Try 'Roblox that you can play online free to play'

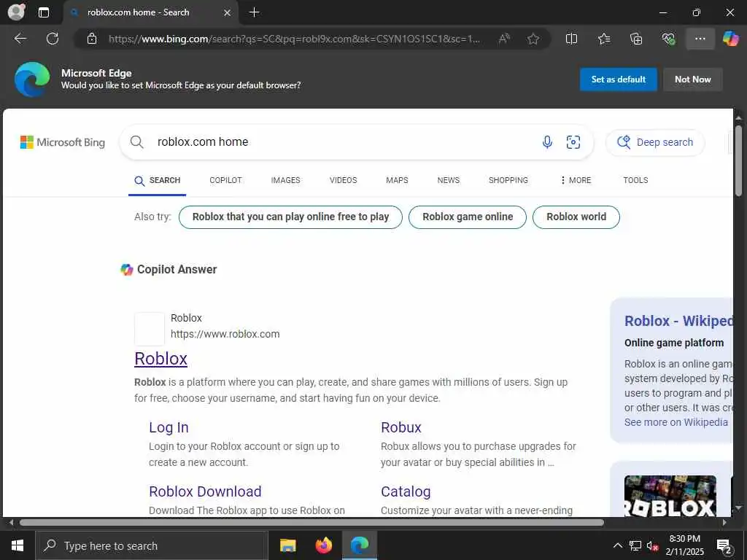pos(290,217)
